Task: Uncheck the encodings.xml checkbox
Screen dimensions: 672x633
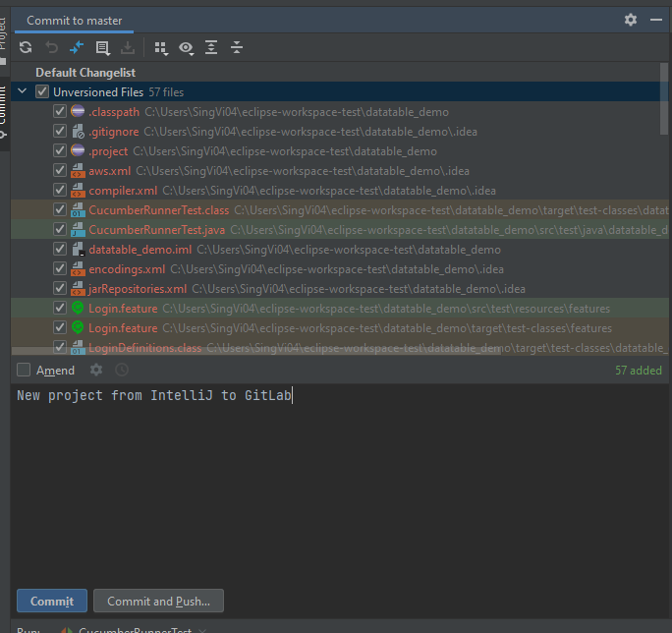Action: click(x=60, y=269)
